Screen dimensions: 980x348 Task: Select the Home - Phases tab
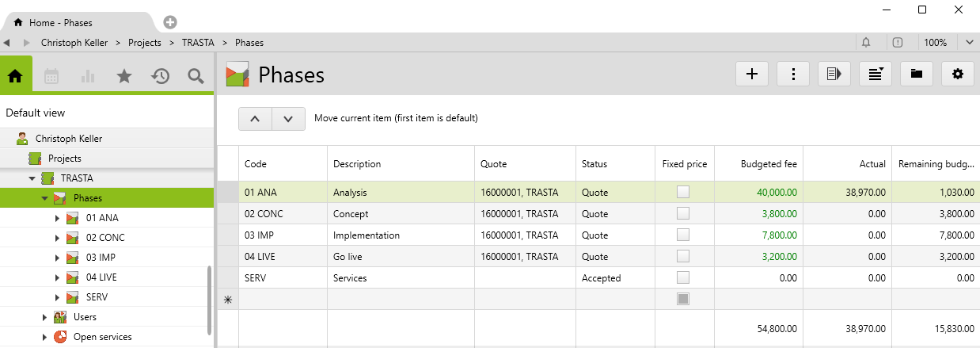75,23
